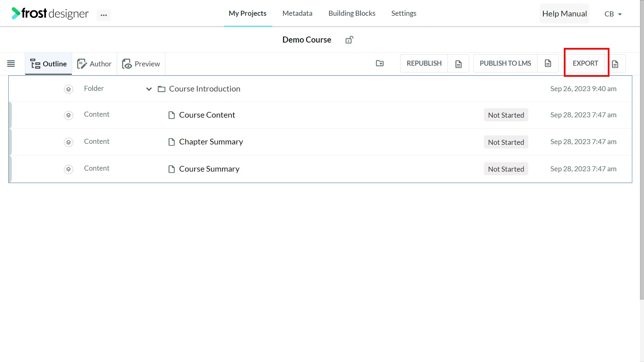Open the My Projects tab
Image resolution: width=644 pixels, height=362 pixels.
tap(248, 13)
